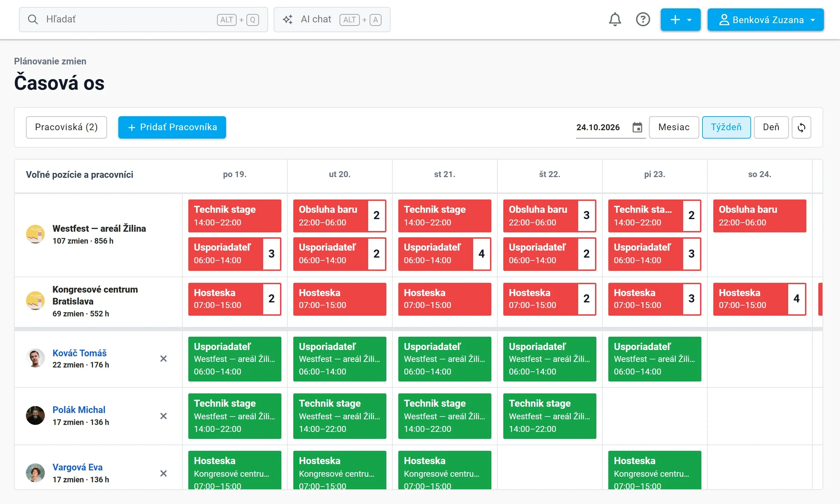The width and height of the screenshot is (840, 504).
Task: Click the calendar date picker icon
Action: tap(637, 127)
